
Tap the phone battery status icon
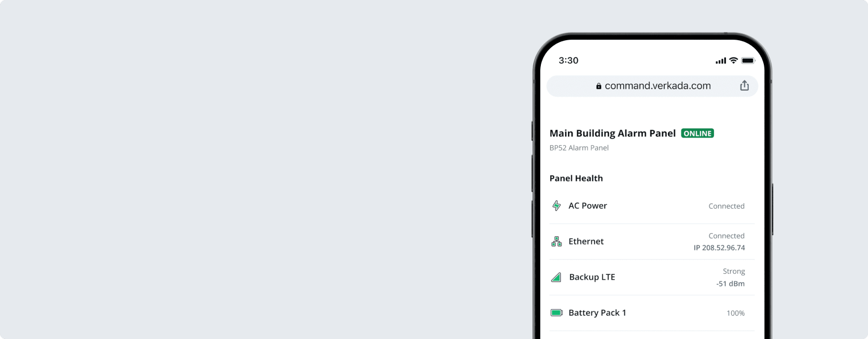pos(748,60)
